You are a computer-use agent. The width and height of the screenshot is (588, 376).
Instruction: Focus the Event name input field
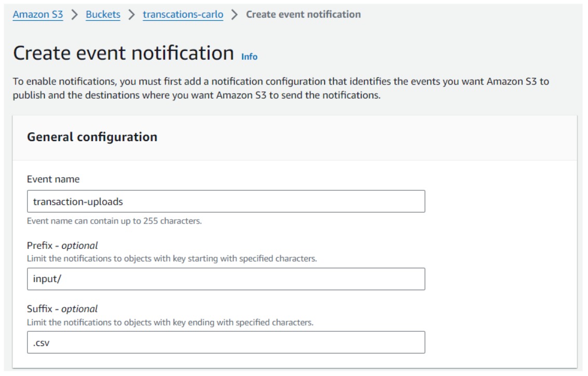226,201
